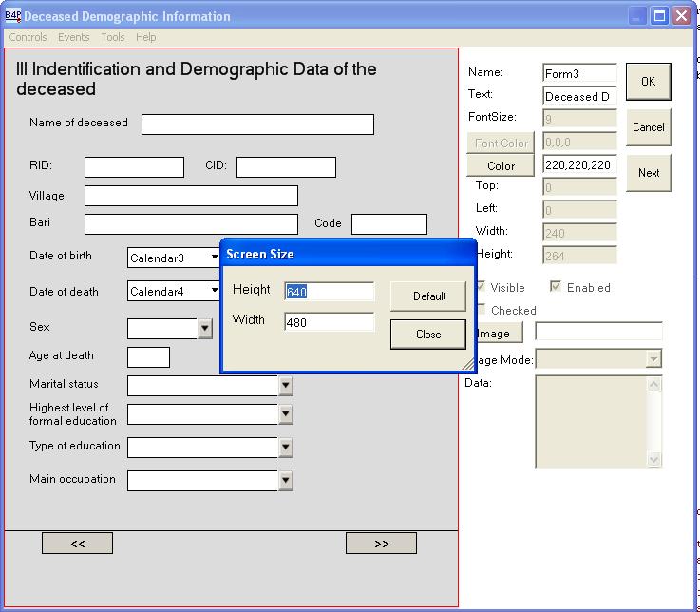Click the OK button
700x612 pixels.
[648, 82]
